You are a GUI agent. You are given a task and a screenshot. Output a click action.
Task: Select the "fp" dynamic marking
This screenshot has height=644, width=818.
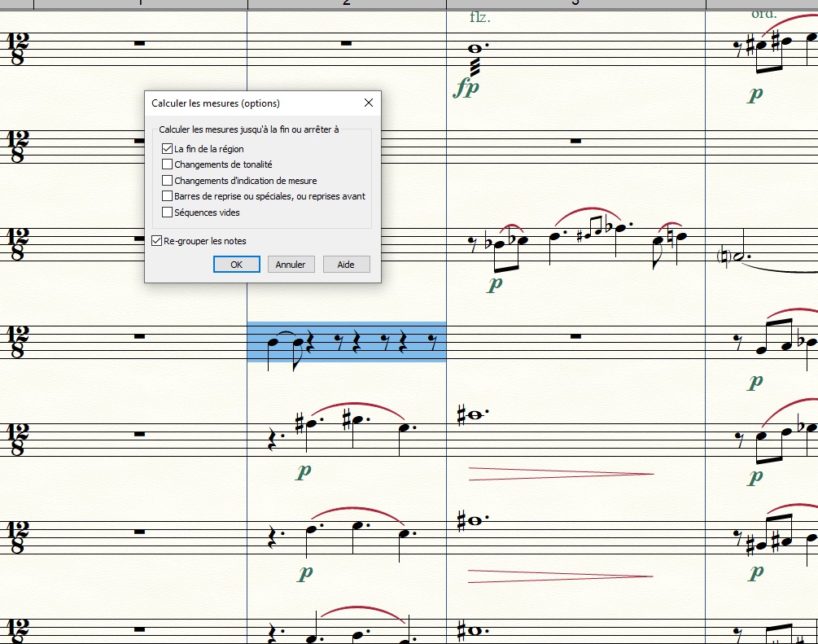click(x=466, y=88)
